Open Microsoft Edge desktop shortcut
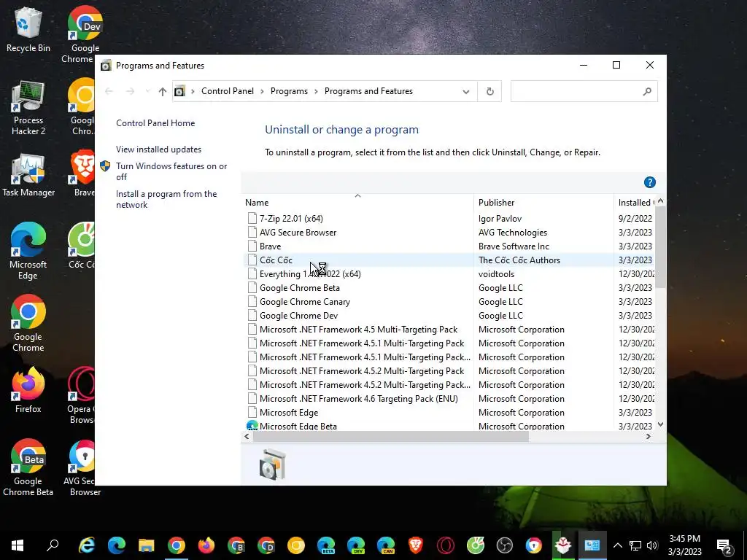 (x=28, y=251)
